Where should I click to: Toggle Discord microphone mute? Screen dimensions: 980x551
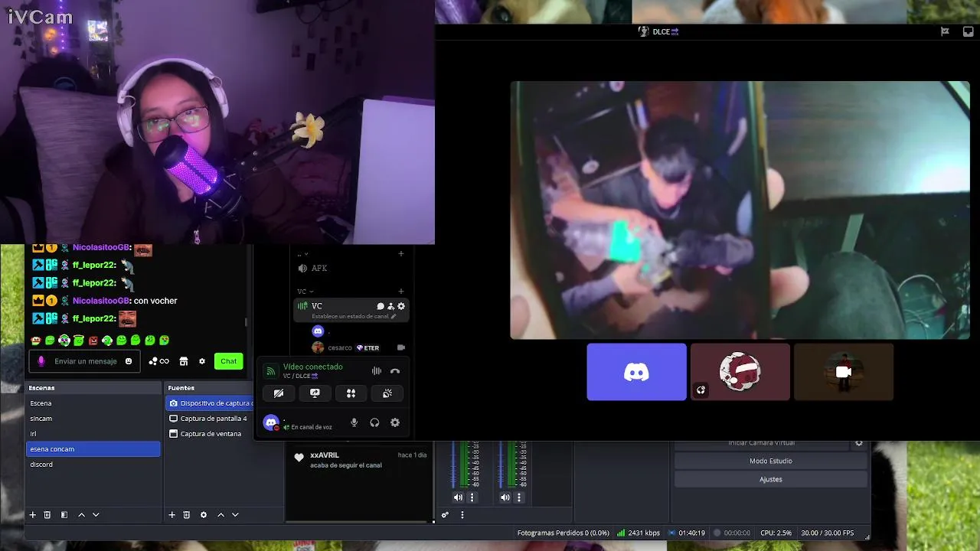354,422
